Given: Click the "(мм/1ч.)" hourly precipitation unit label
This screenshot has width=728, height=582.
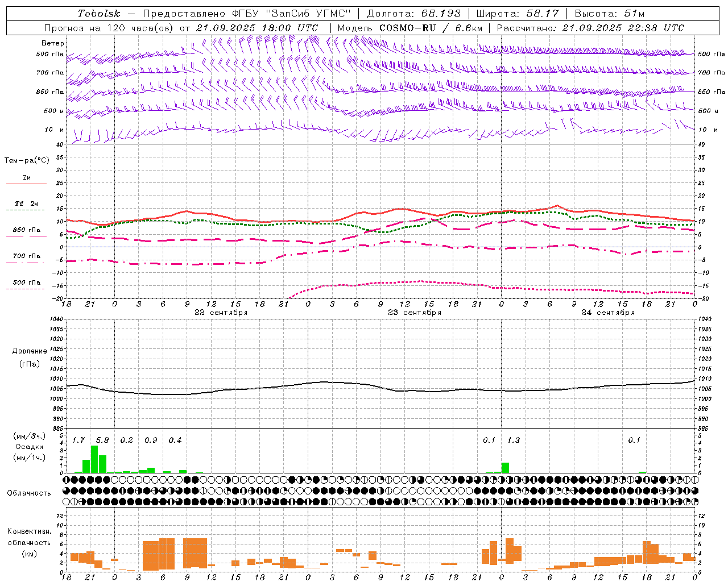Looking at the screenshot, I should click(x=29, y=458).
